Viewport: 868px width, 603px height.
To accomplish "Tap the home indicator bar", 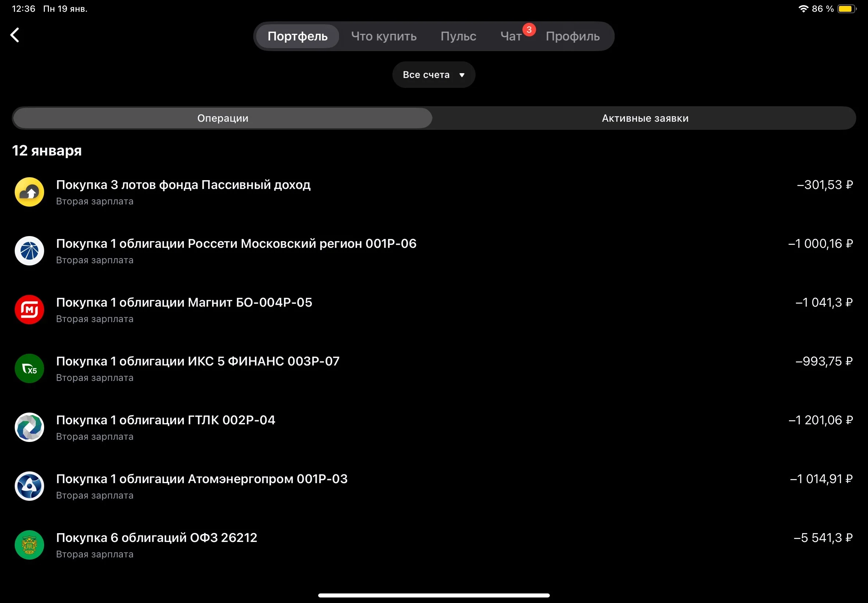I will [x=434, y=595].
